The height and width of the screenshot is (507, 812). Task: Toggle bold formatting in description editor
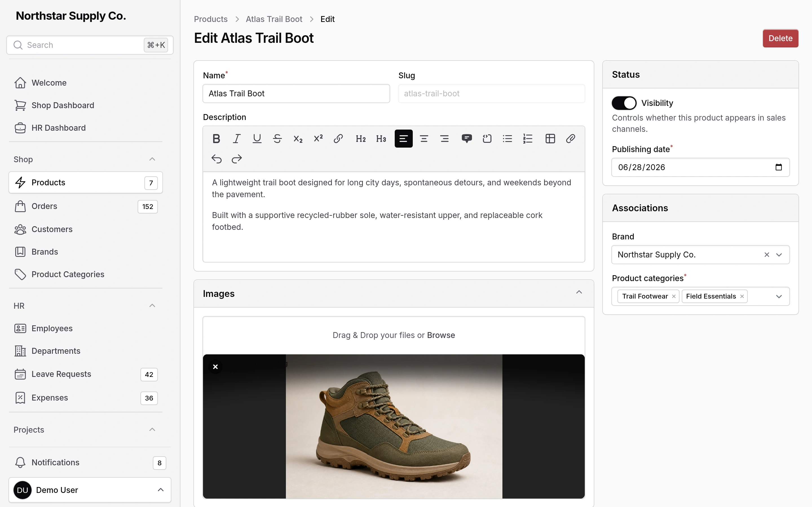coord(217,139)
